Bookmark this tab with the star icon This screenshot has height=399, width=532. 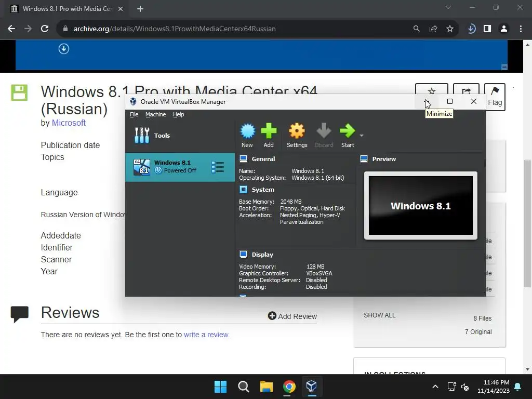pos(450,29)
